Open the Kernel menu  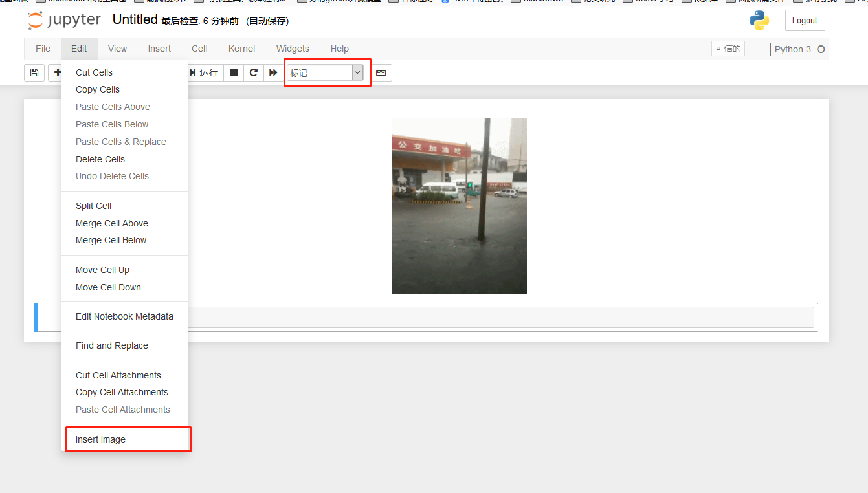coord(241,49)
